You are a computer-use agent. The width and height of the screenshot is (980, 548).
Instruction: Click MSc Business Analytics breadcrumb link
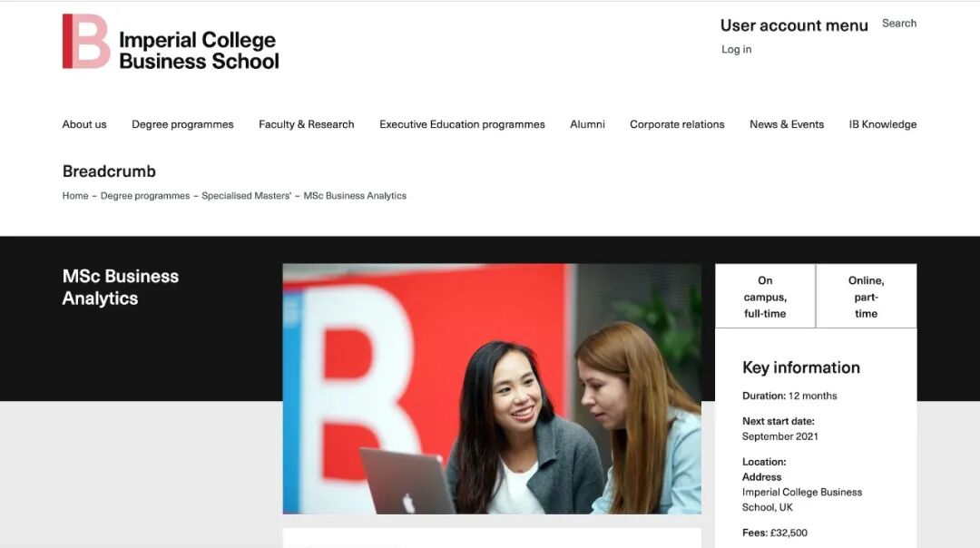355,196
